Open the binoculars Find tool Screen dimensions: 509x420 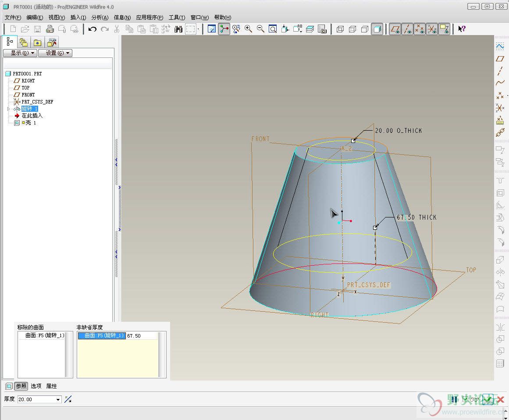[x=178, y=29]
